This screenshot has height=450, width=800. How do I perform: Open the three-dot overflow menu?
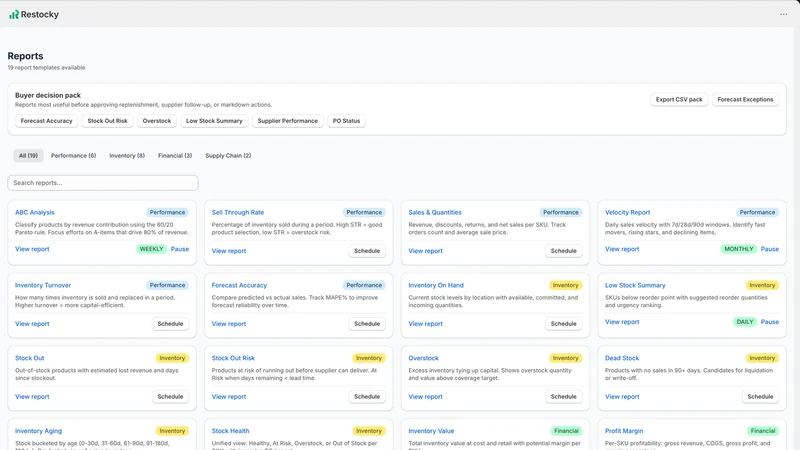pos(783,14)
